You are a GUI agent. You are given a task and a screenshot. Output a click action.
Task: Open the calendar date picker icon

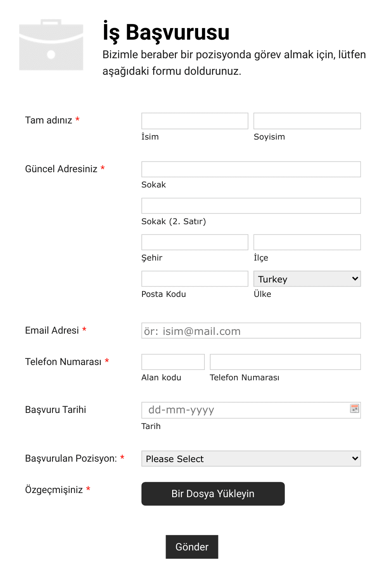tap(354, 409)
